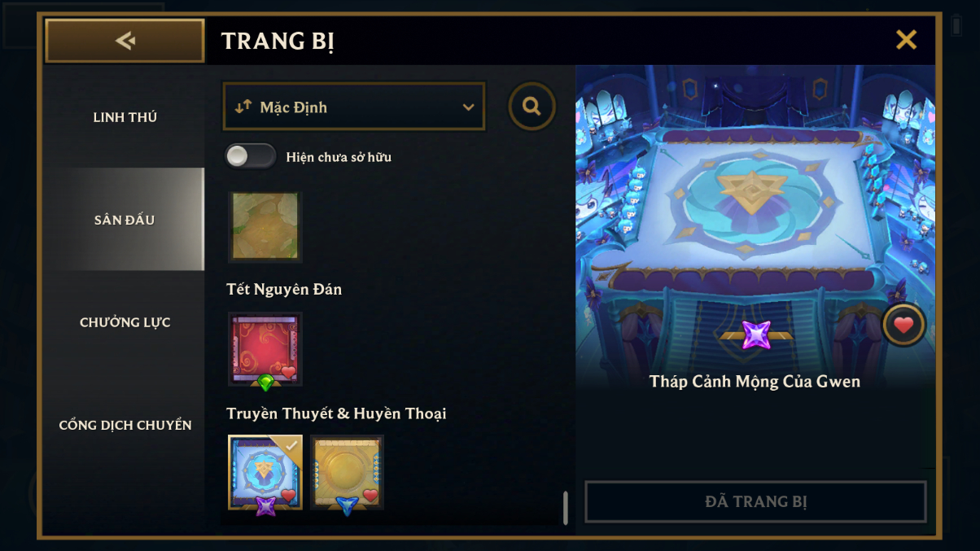Select the green default arena thumbnail
The image size is (980, 551).
(x=265, y=227)
